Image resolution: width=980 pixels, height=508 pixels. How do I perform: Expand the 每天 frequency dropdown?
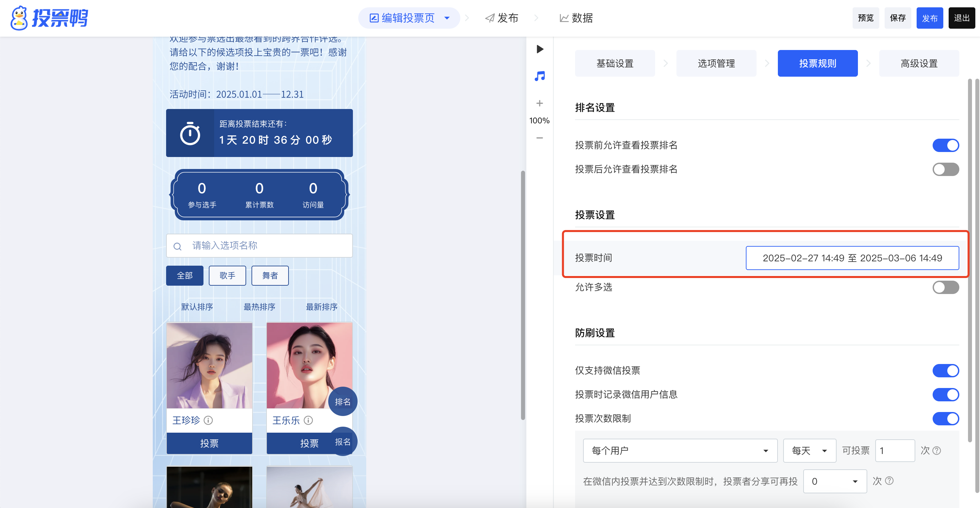[x=809, y=451]
